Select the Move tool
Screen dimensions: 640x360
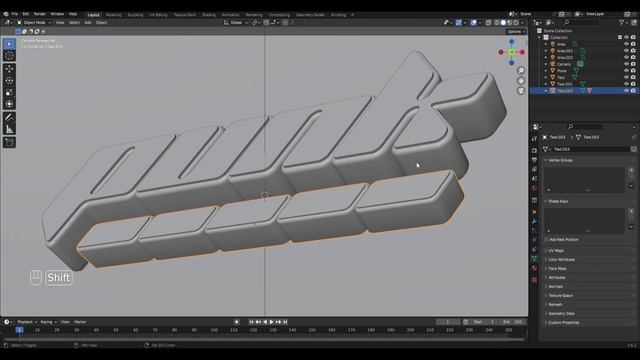point(9,69)
